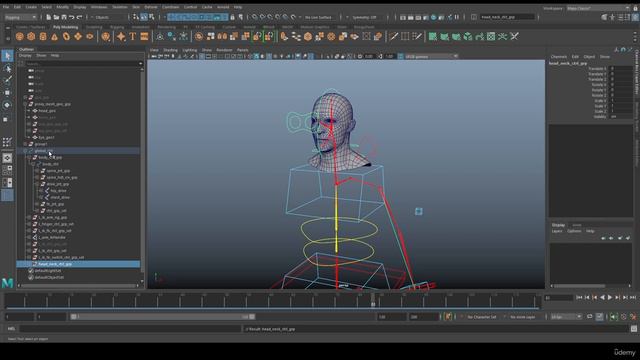
Task: Click the polygon cylinder shelf icon
Action: pos(43,37)
